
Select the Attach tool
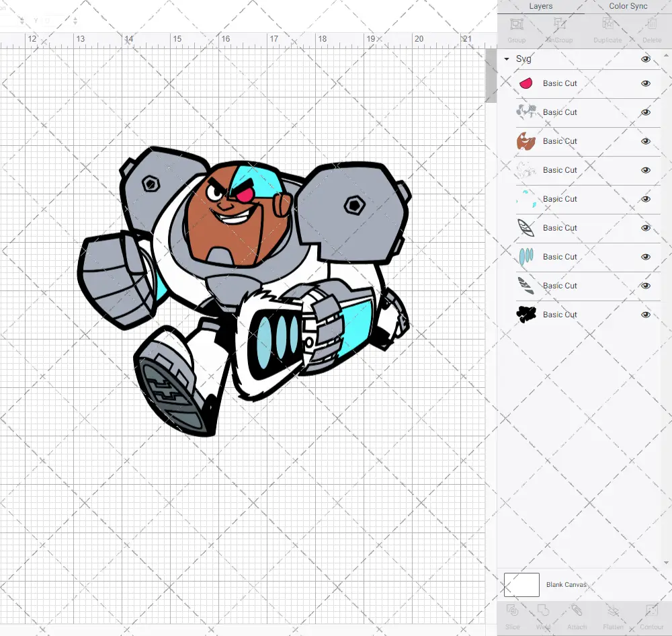(x=577, y=610)
